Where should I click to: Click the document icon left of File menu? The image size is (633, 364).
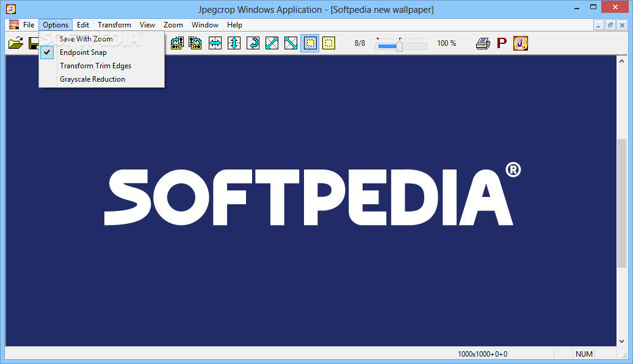point(14,24)
